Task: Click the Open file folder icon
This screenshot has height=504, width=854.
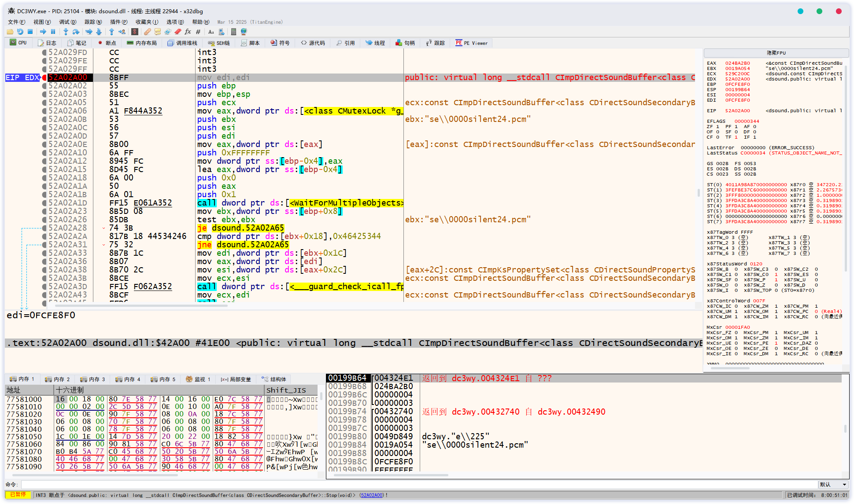Action: (10, 32)
